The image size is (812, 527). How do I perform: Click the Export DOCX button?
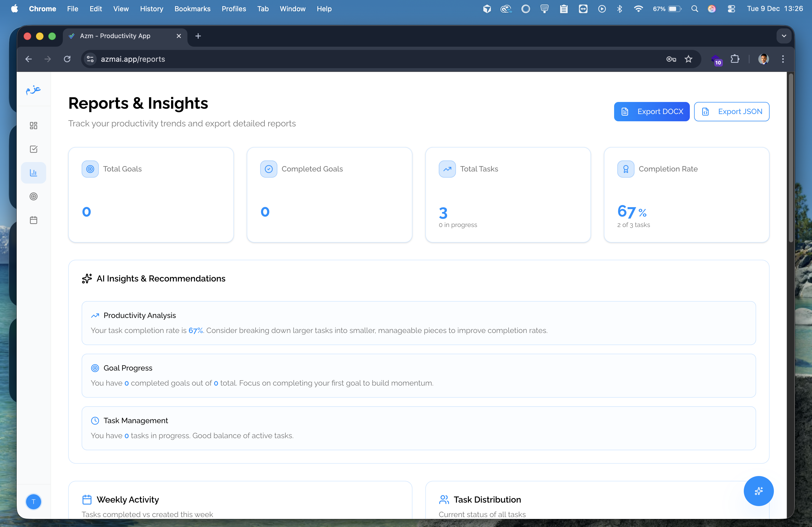(x=651, y=111)
